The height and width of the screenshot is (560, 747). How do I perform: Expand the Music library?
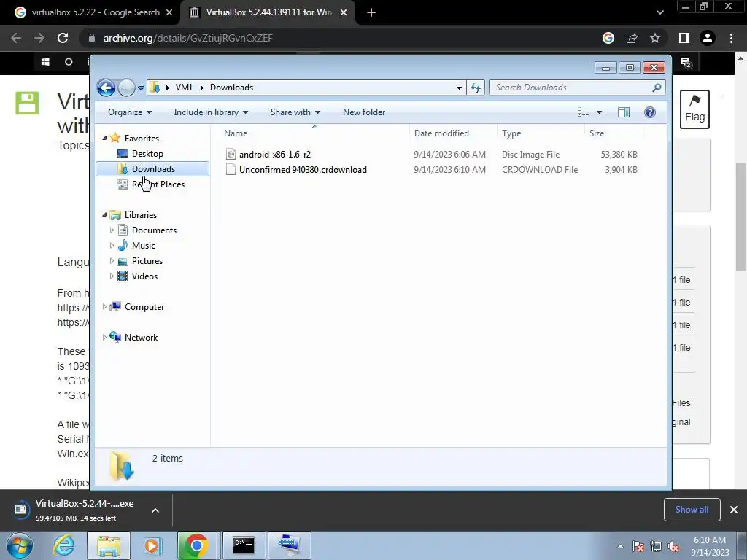tap(112, 246)
